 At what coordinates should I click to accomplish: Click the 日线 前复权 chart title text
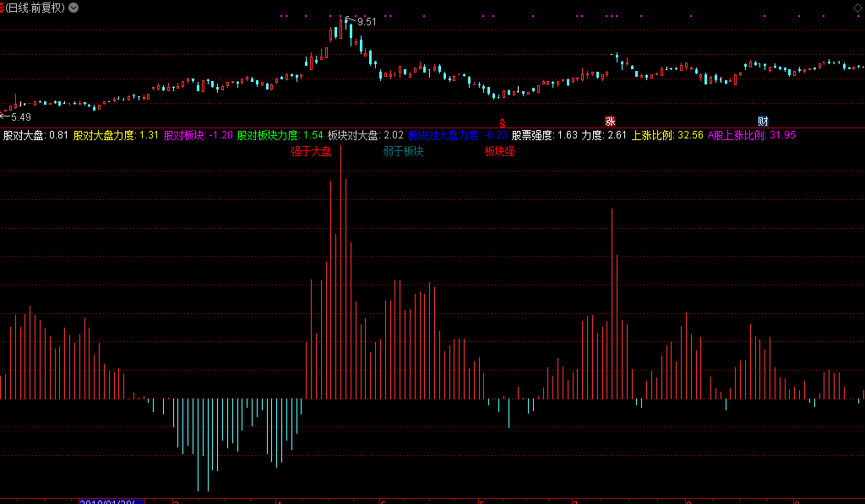[35, 7]
